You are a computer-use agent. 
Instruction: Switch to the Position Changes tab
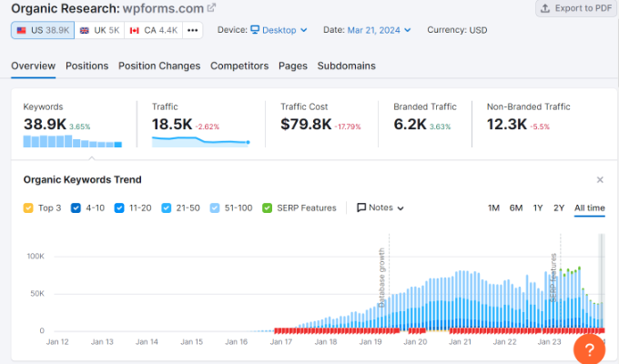tap(159, 66)
